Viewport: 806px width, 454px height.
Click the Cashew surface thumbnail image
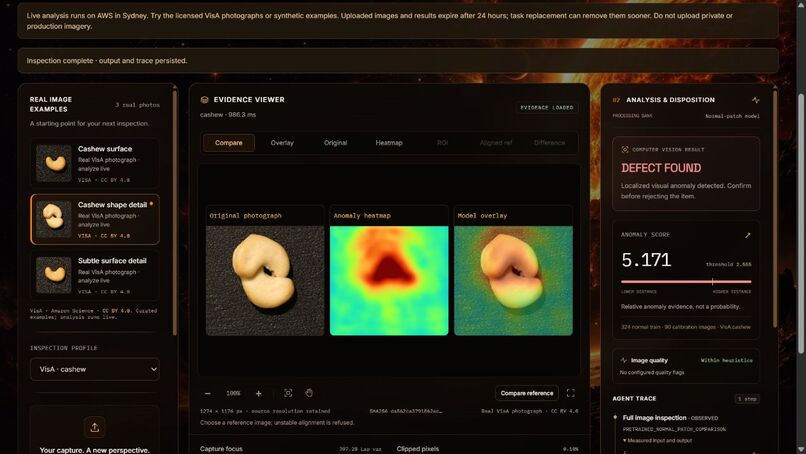[x=54, y=164]
